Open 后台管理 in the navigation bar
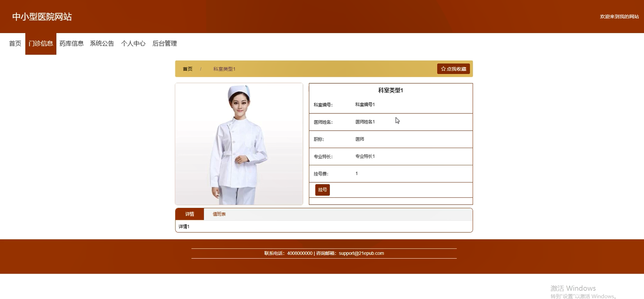Image resolution: width=644 pixels, height=299 pixels. click(165, 44)
